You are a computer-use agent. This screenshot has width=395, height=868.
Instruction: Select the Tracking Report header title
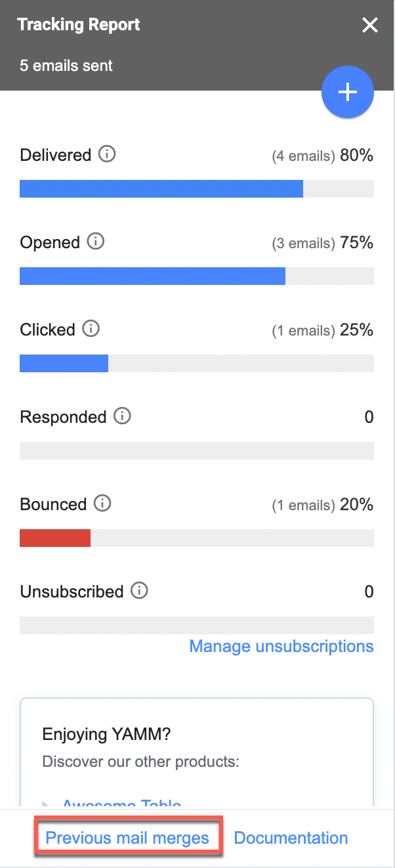coord(78,24)
